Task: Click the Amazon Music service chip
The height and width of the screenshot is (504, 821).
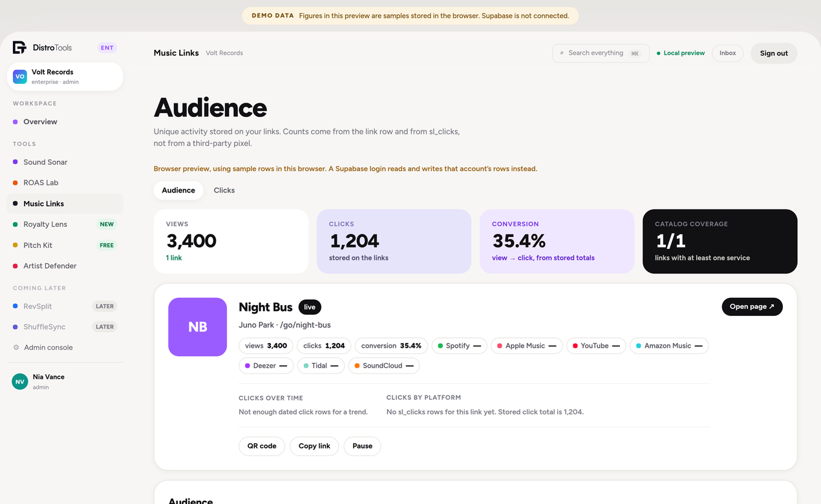Action: pos(669,346)
